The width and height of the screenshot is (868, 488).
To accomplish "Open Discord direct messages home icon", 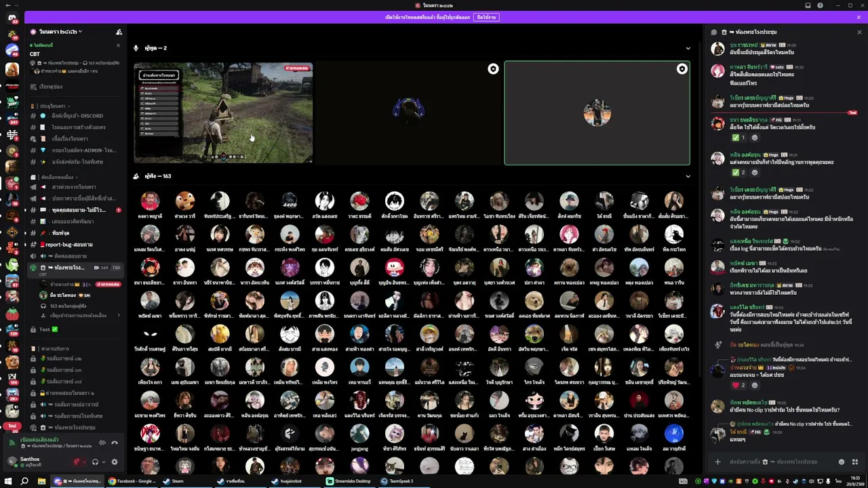I will (x=12, y=19).
